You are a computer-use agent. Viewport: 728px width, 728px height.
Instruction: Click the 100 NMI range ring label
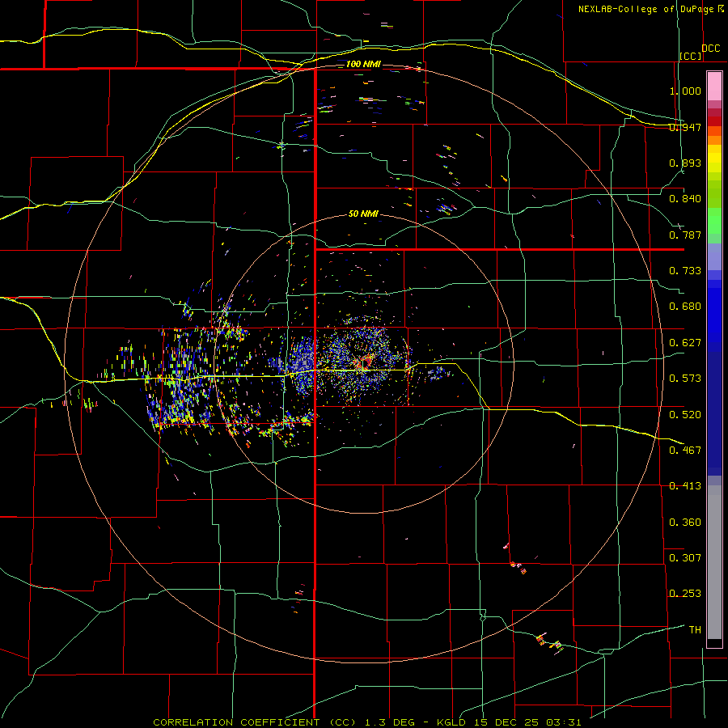pyautogui.click(x=363, y=64)
